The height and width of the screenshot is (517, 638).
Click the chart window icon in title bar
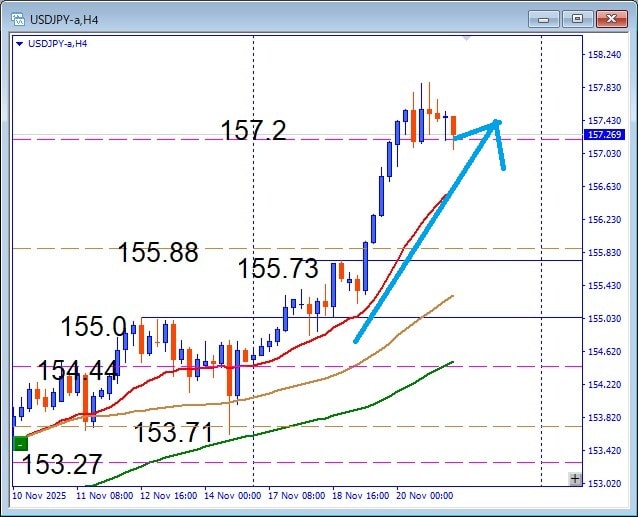tap(16, 18)
